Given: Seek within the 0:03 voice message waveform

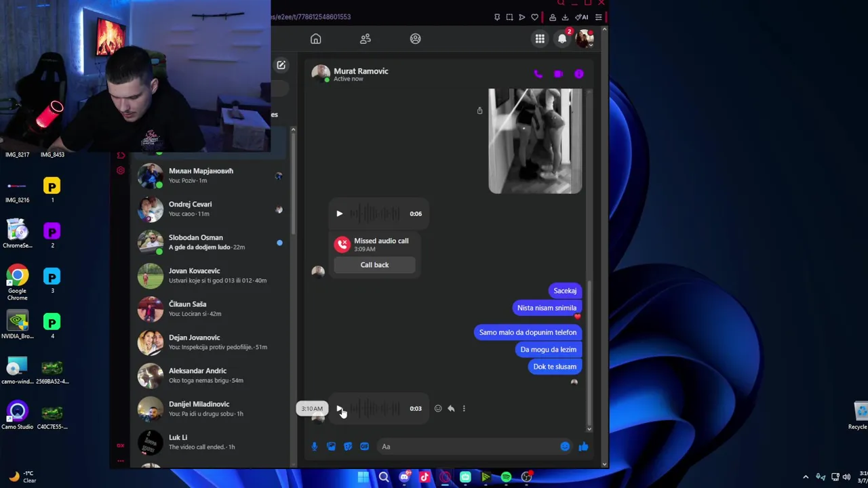Looking at the screenshot, I should click(x=375, y=408).
